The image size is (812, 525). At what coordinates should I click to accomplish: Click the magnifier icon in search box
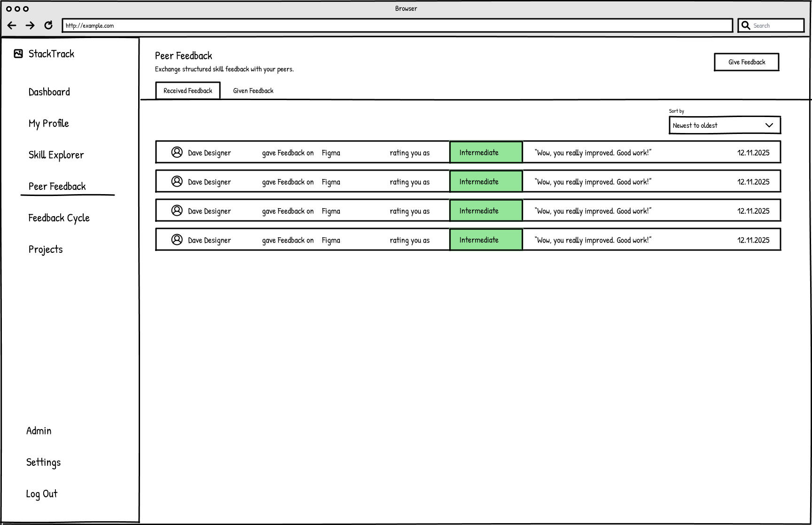(x=746, y=25)
